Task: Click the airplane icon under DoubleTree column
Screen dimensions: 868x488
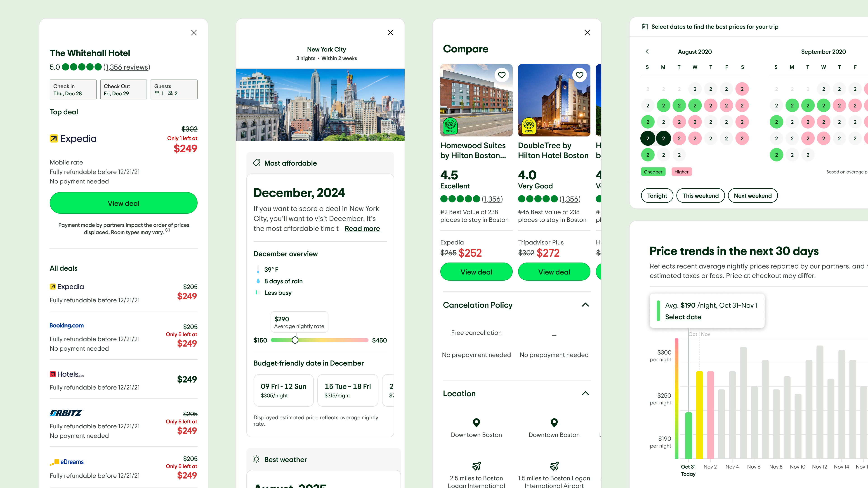Action: (554, 466)
